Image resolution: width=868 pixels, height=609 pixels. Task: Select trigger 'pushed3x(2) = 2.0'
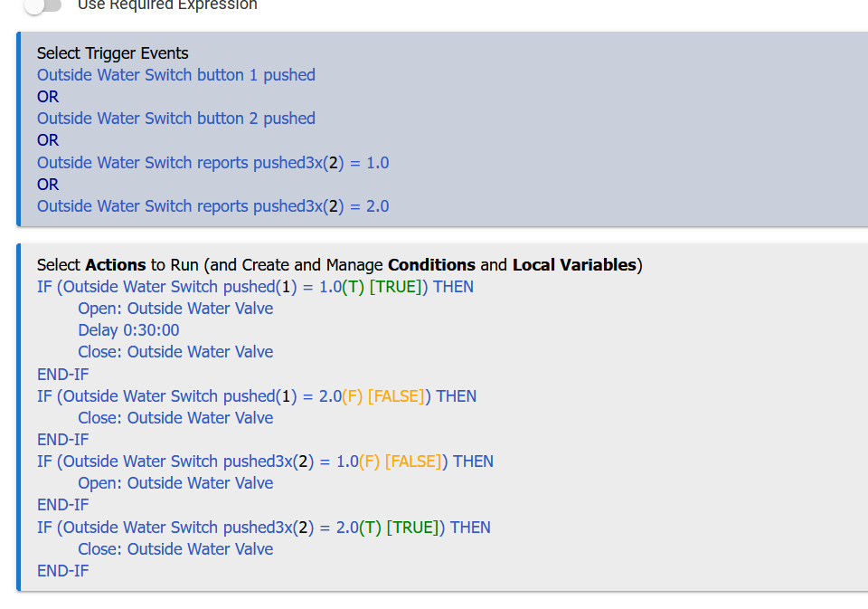212,206
